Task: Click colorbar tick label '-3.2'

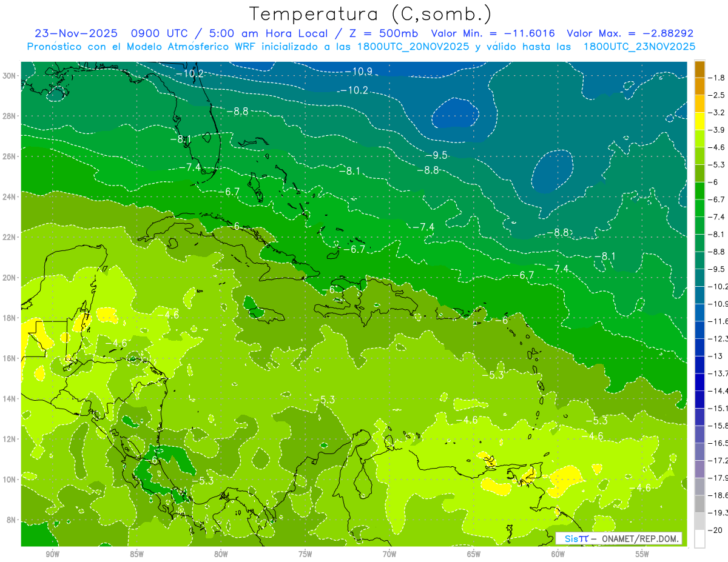Action: [x=716, y=113]
